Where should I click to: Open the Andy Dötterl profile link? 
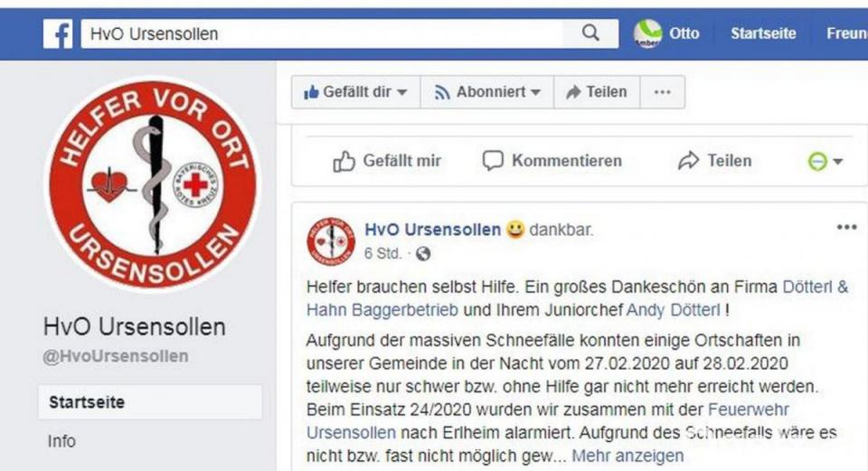673,310
